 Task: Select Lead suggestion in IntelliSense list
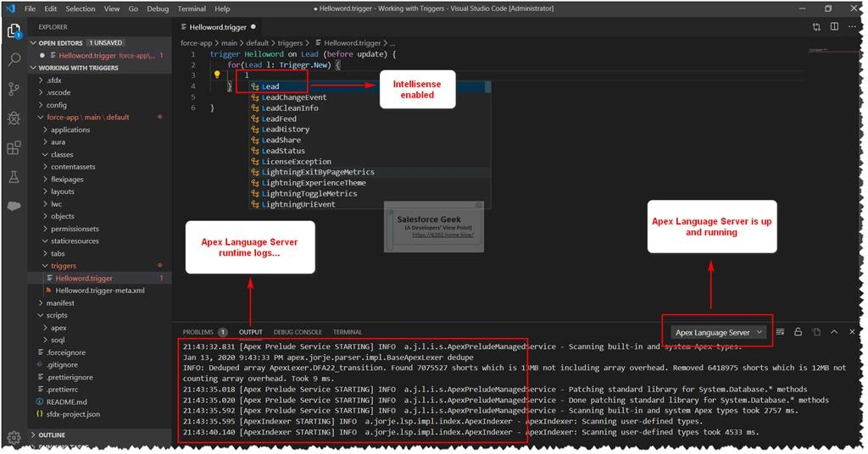coord(270,86)
